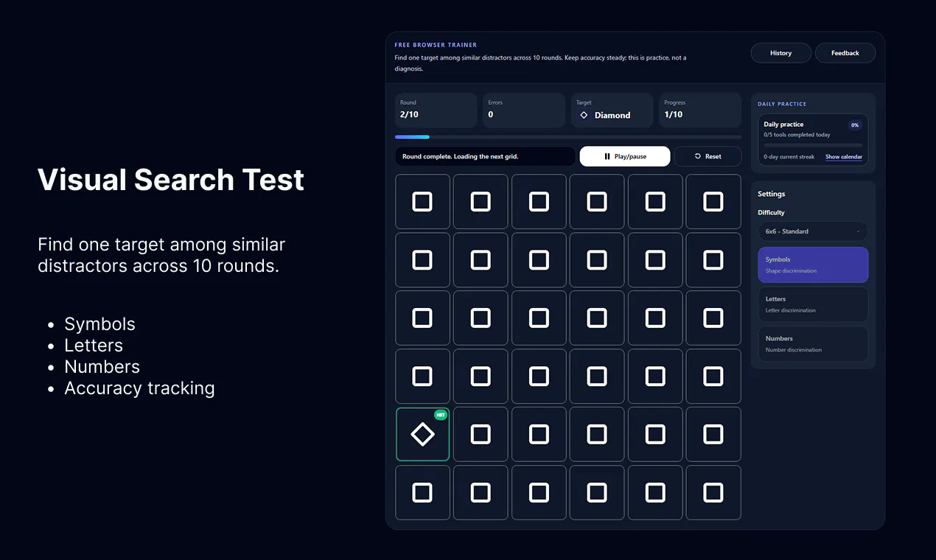Viewport: 936px width, 560px height.
Task: Click 'Find one target among similar distractors' left subtitle
Action: coord(161,255)
